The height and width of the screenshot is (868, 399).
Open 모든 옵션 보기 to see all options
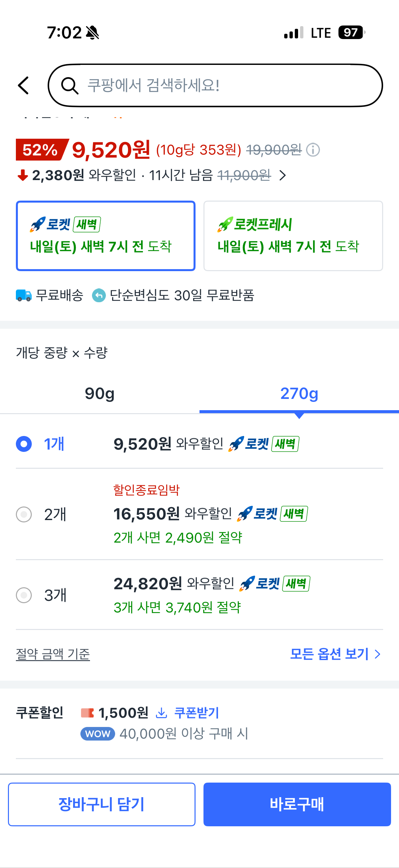[335, 654]
